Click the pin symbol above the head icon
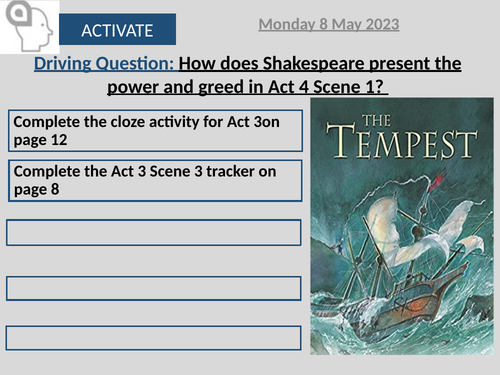Screen dimensions: 500x375 [19, 13]
